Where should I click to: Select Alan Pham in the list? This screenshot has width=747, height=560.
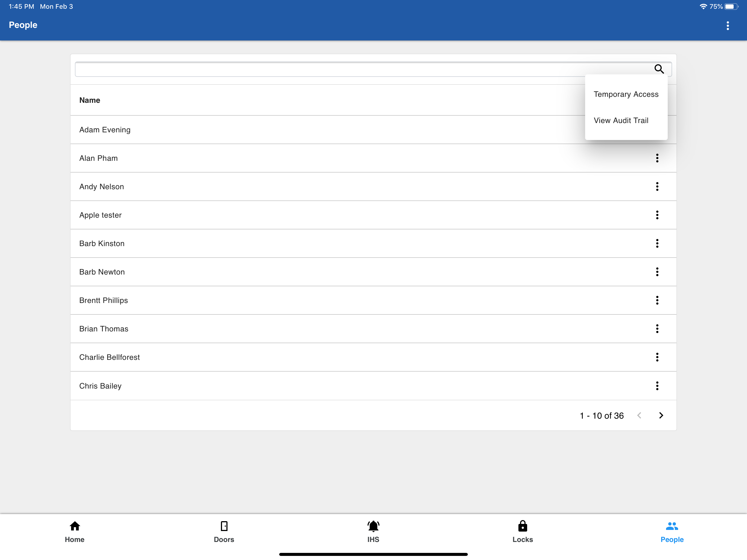373,158
